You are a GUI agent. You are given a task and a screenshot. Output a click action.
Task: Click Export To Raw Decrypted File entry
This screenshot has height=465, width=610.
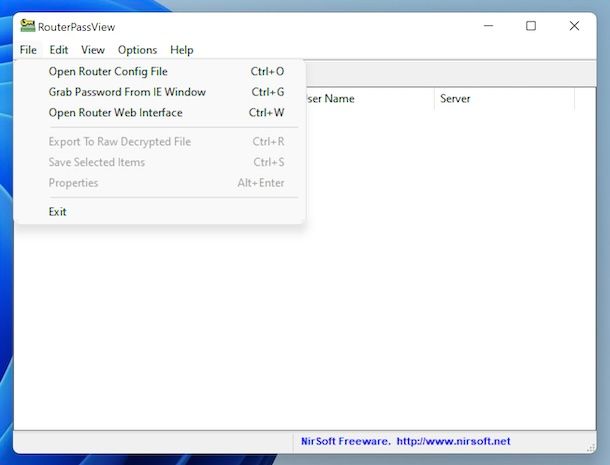pyautogui.click(x=160, y=142)
